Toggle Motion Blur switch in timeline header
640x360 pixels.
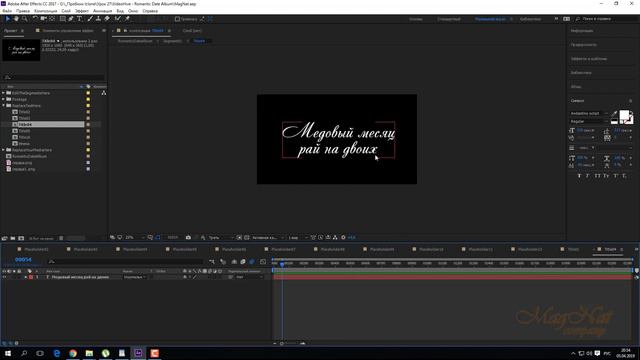[252, 262]
